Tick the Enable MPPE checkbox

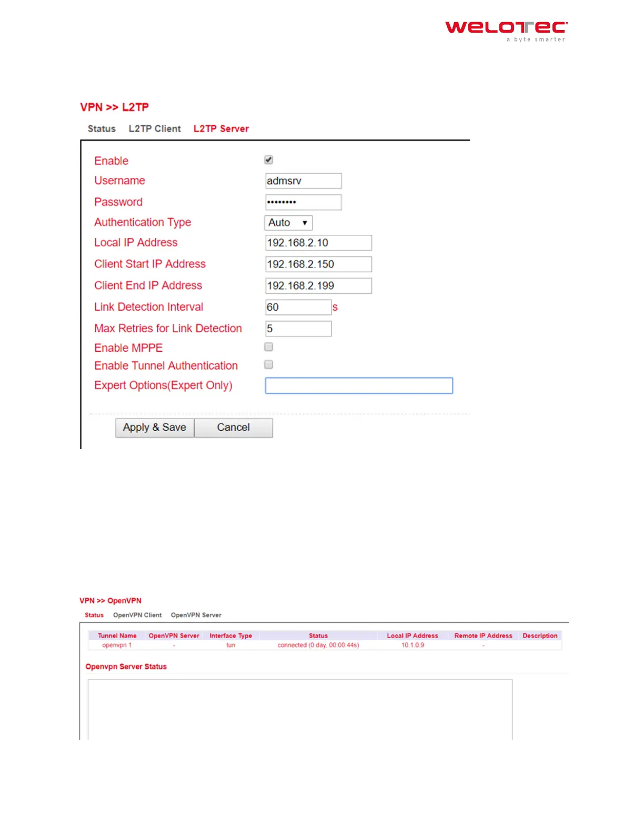tap(268, 347)
